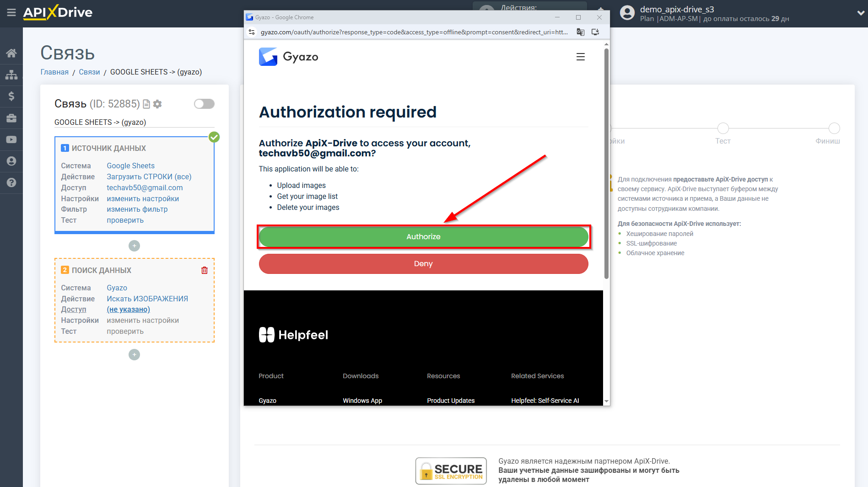Viewport: 868px width, 487px height.
Task: Open the payments dollar icon in sidebar
Action: coord(11,96)
